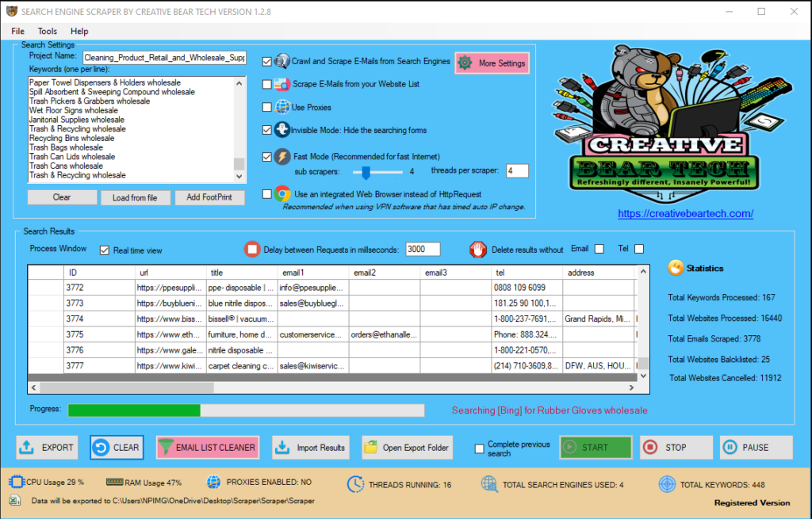The width and height of the screenshot is (812, 519).
Task: Click the keywords list scroll up arrow
Action: pyautogui.click(x=239, y=82)
